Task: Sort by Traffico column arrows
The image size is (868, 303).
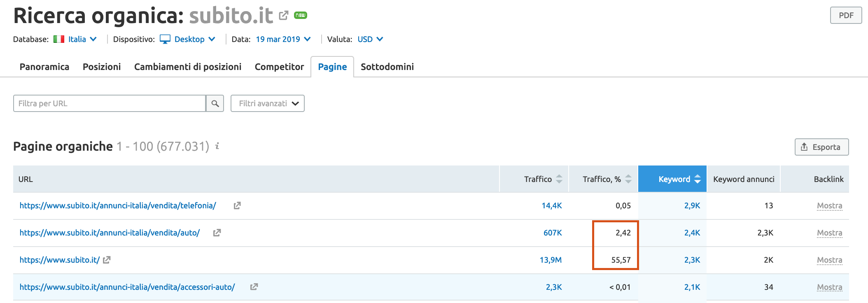Action: click(559, 179)
